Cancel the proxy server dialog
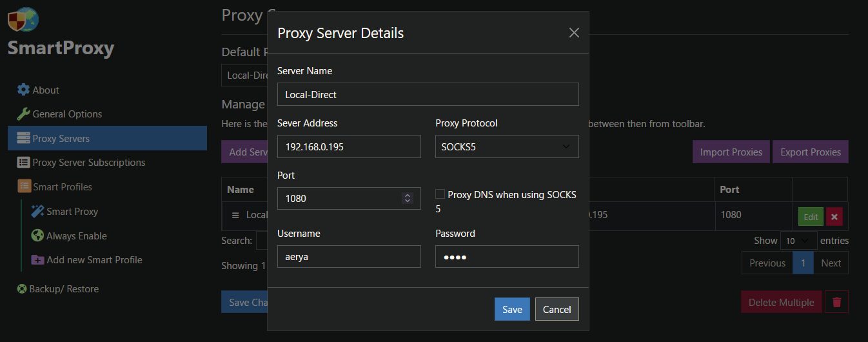 (557, 309)
